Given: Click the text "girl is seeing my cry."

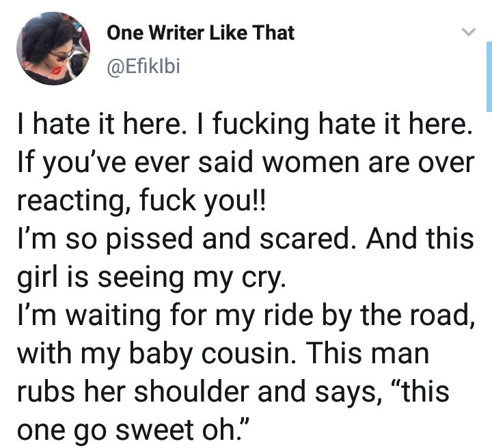Looking at the screenshot, I should (152, 277).
